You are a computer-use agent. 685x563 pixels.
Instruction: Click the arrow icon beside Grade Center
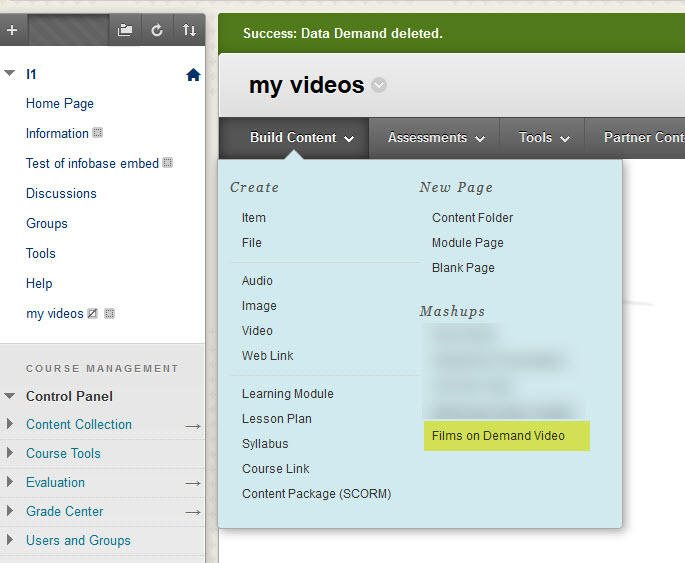pos(193,512)
